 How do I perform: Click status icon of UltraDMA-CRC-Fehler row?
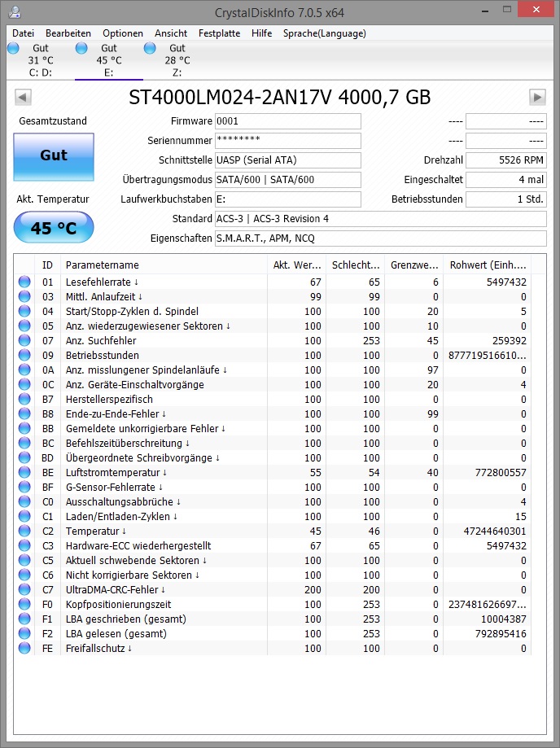[x=24, y=590]
